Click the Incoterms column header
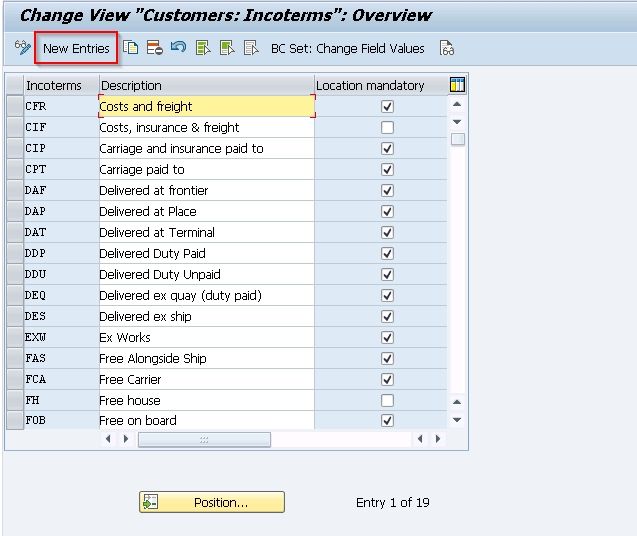Image resolution: width=637 pixels, height=536 pixels. pyautogui.click(x=61, y=85)
